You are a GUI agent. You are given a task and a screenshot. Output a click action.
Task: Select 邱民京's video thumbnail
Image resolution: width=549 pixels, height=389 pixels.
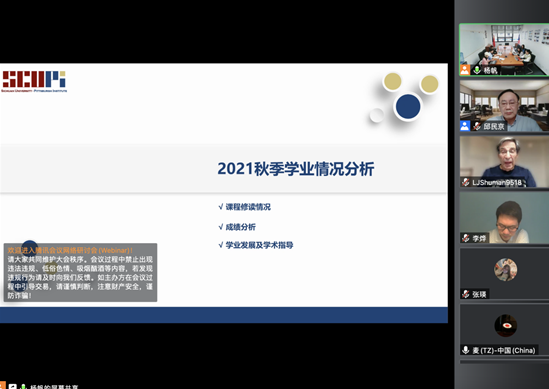(504, 106)
